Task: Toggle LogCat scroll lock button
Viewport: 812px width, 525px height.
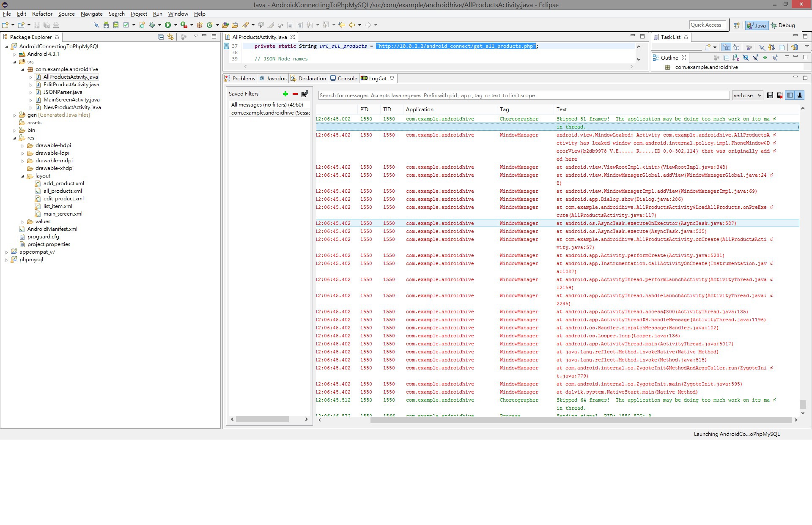Action: pyautogui.click(x=800, y=96)
